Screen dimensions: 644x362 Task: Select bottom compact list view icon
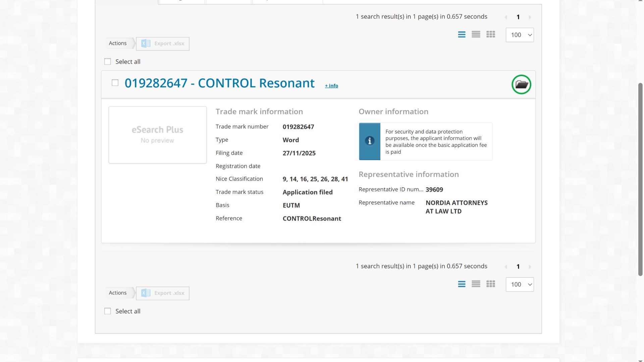(476, 284)
